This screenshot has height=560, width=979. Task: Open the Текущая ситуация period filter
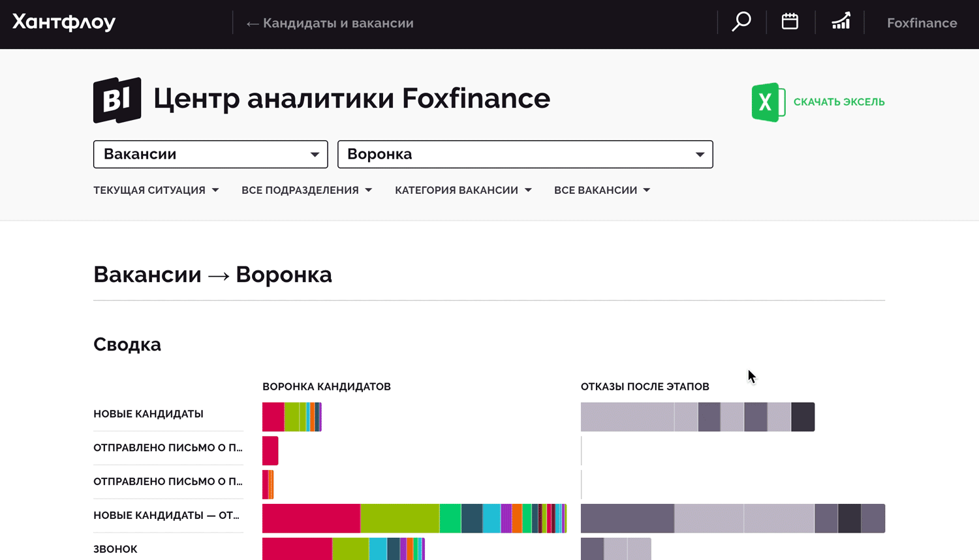[x=156, y=191]
